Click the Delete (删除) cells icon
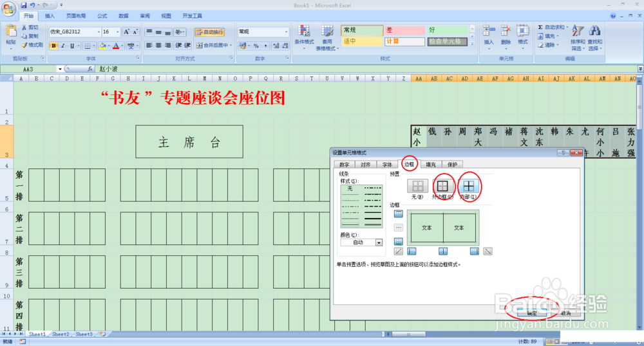The image size is (644, 346). [506, 32]
